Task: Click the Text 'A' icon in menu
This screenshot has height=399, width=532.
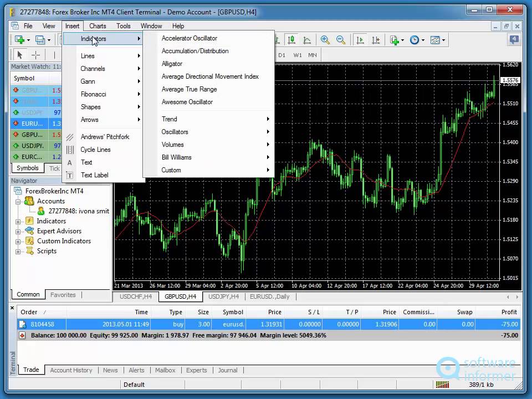Action: coord(70,163)
